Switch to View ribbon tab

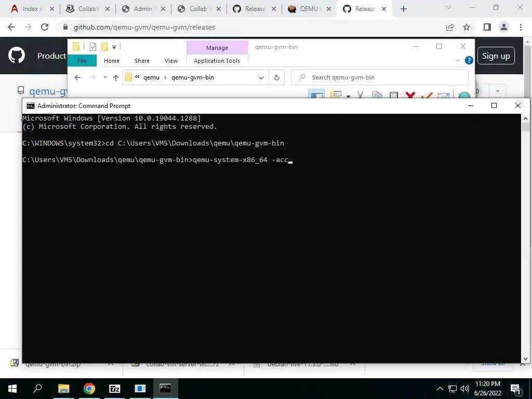click(171, 61)
